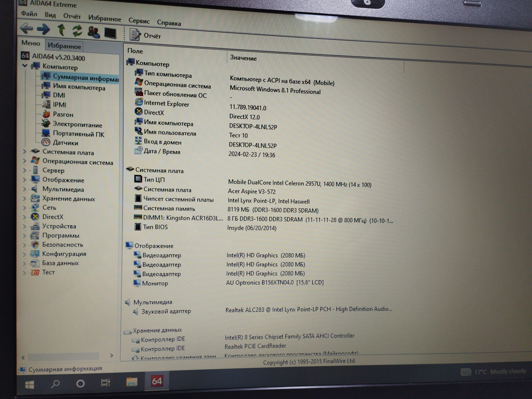Open the DMI tree item
This screenshot has width=532, height=399.
tap(59, 95)
